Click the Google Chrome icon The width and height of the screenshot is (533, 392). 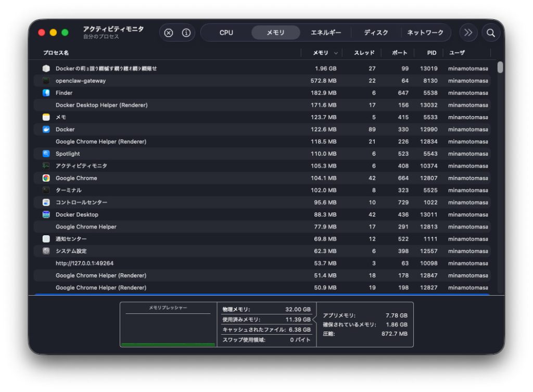[x=46, y=178]
